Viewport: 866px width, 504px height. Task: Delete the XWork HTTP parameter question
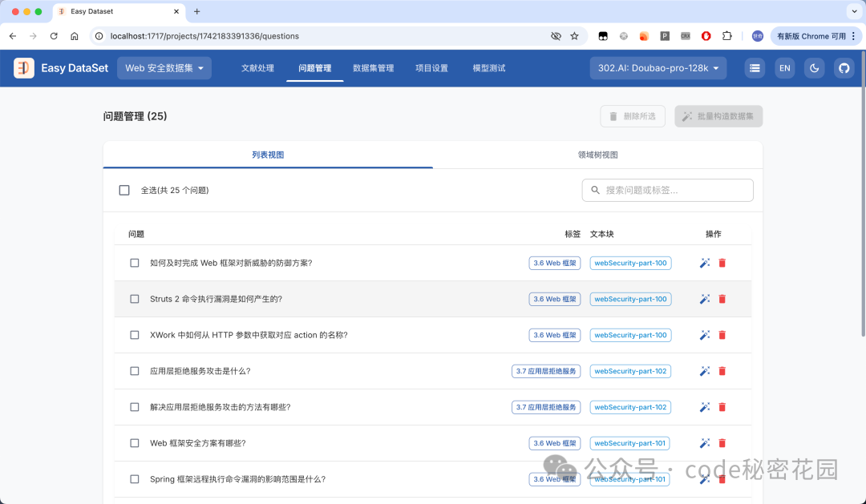click(x=722, y=335)
